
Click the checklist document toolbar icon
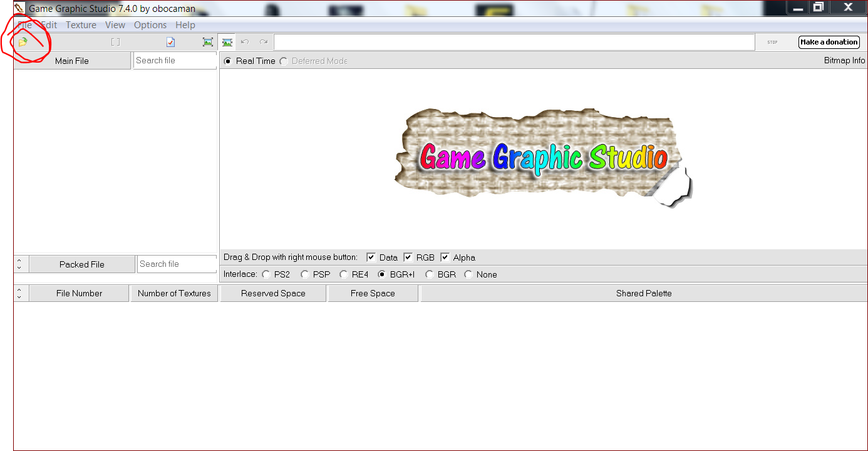point(170,42)
